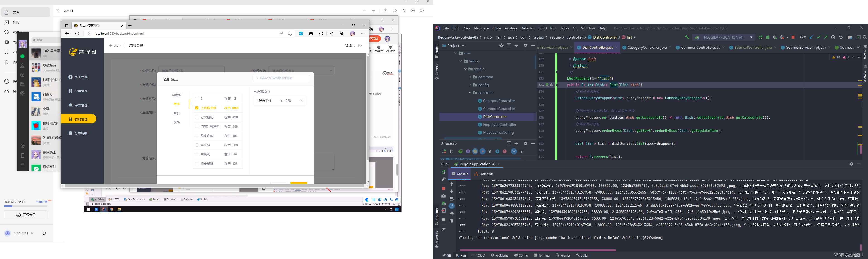Click the logout power icon beside 管理员

360,46
